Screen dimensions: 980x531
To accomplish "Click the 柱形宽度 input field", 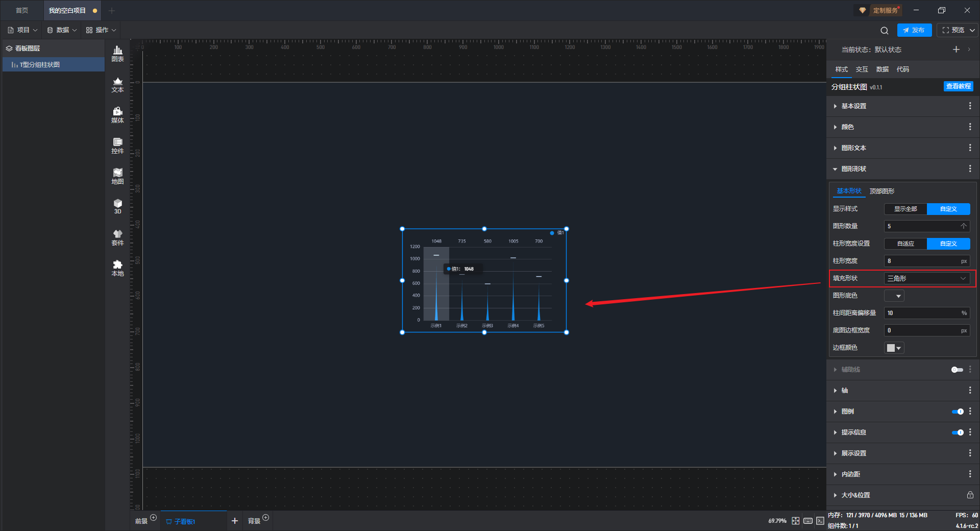I will [927, 261].
